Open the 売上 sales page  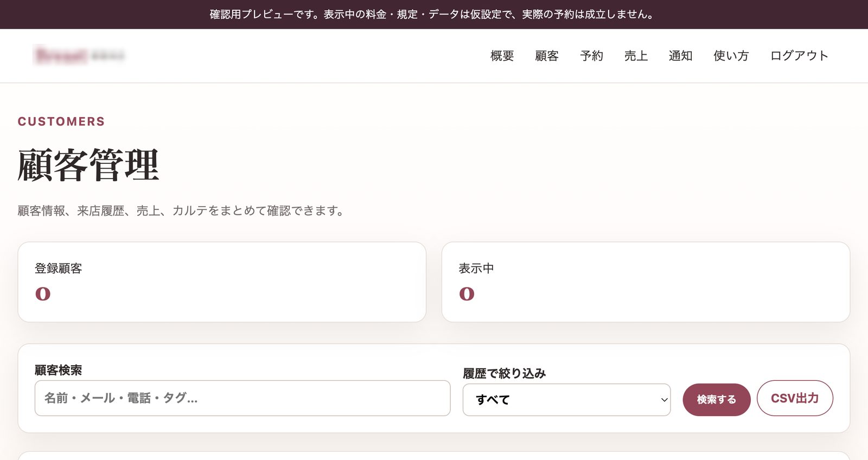coord(636,56)
